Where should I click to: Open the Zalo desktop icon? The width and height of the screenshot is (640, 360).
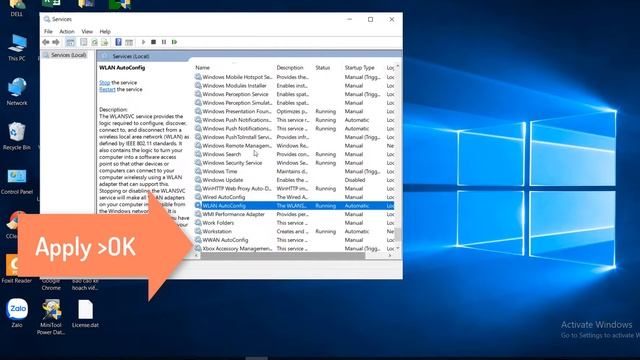(x=17, y=313)
